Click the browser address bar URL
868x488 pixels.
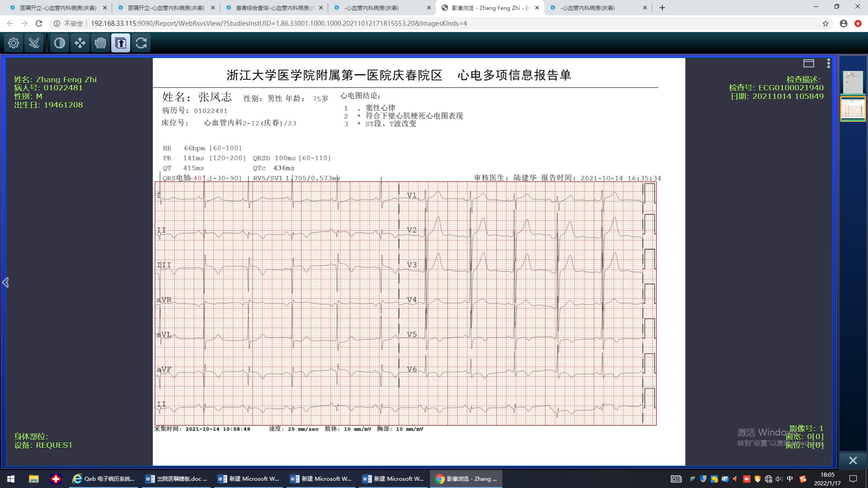(278, 23)
